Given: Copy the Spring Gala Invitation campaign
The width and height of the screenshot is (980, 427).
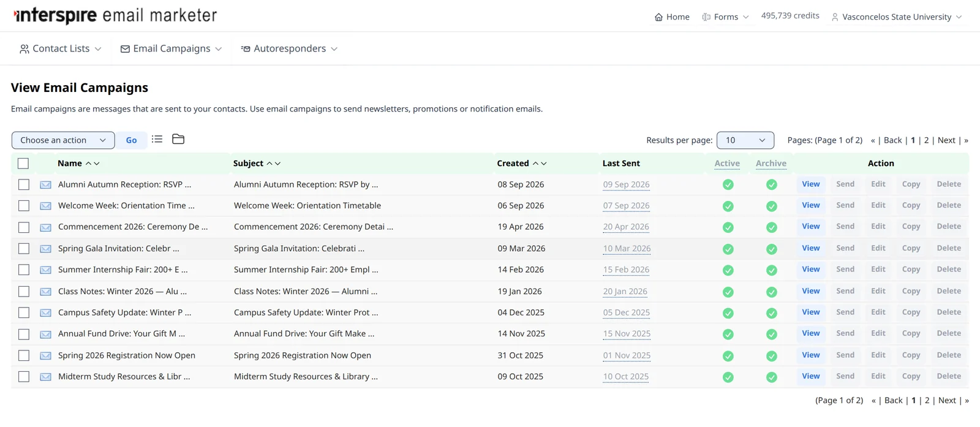Looking at the screenshot, I should point(911,248).
